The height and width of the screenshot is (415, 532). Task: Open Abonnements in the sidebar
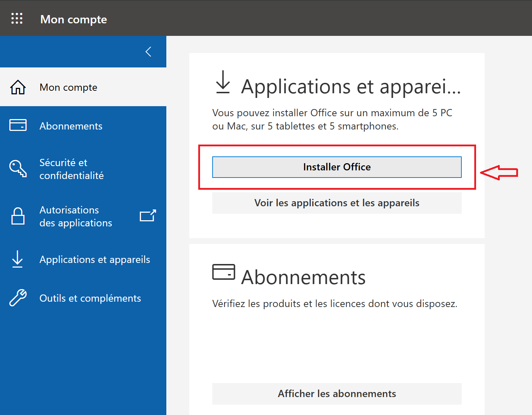pyautogui.click(x=83, y=126)
